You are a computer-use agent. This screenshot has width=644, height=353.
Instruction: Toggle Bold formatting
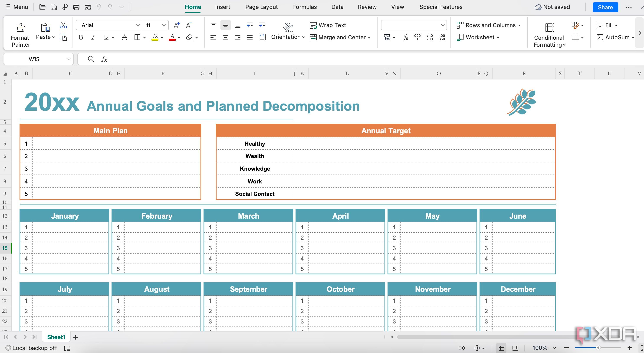81,37
